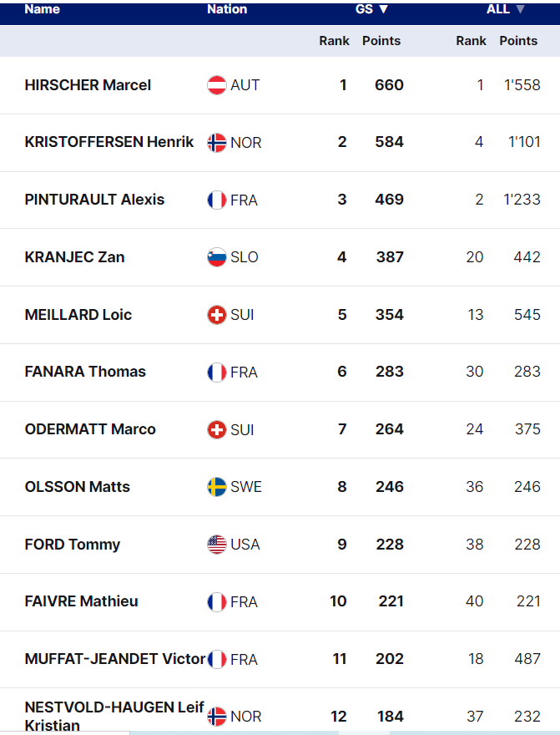Screen dimensions: 560x735
Task: Open the ALL standings dropdown arrow
Action: point(520,9)
